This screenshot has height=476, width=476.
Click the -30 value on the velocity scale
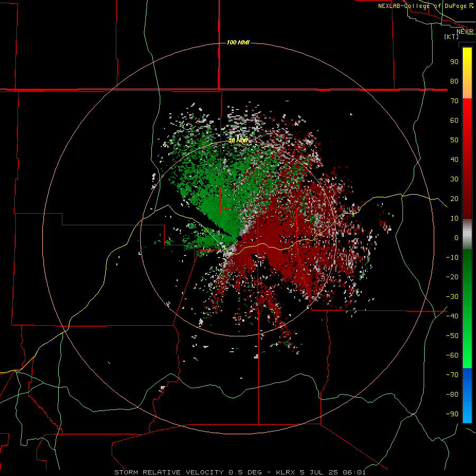(452, 297)
